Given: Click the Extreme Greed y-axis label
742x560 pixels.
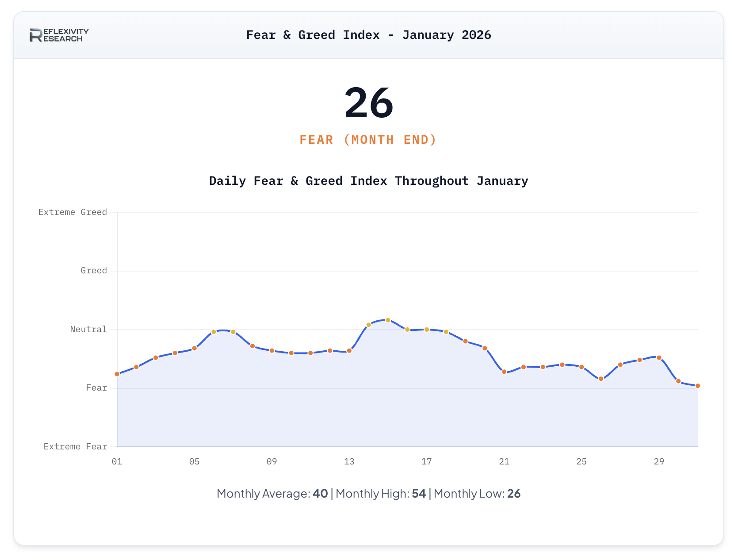Looking at the screenshot, I should coord(73,212).
